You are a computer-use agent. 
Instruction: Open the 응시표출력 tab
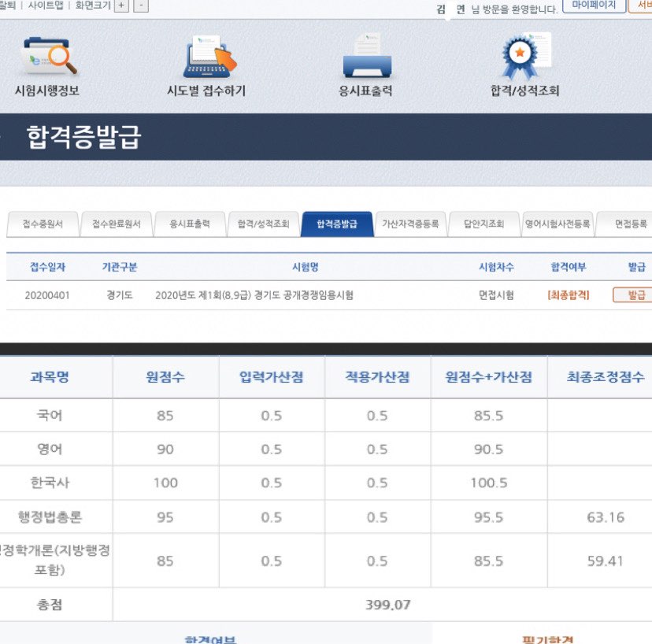pyautogui.click(x=189, y=224)
